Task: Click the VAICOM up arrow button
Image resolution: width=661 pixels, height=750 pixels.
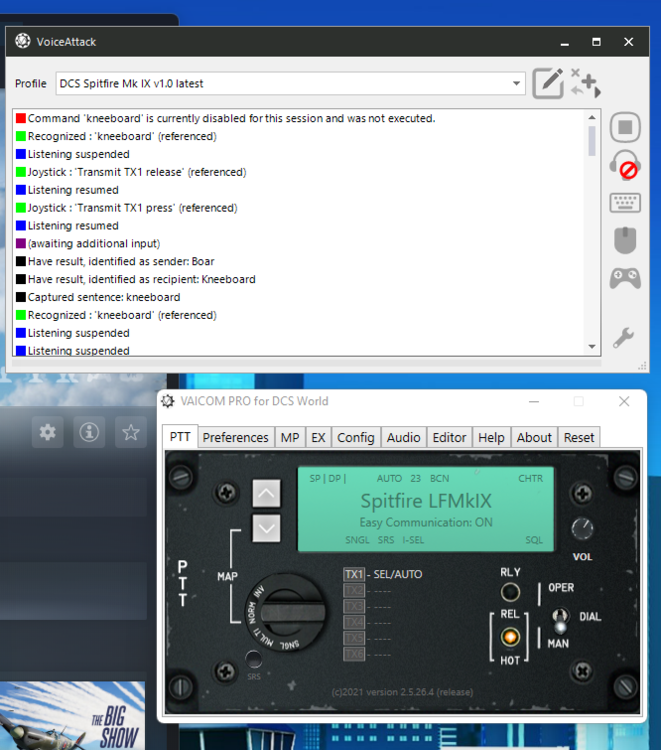Action: 266,493
